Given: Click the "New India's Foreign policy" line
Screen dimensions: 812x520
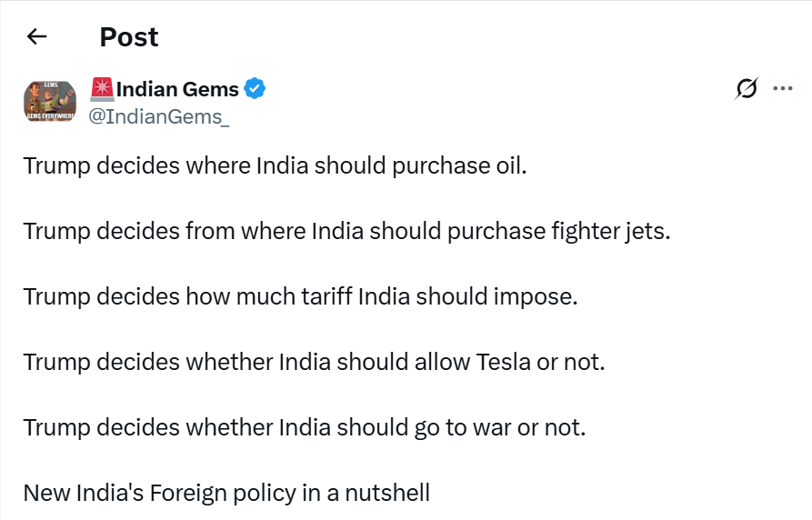Looking at the screenshot, I should tap(226, 494).
